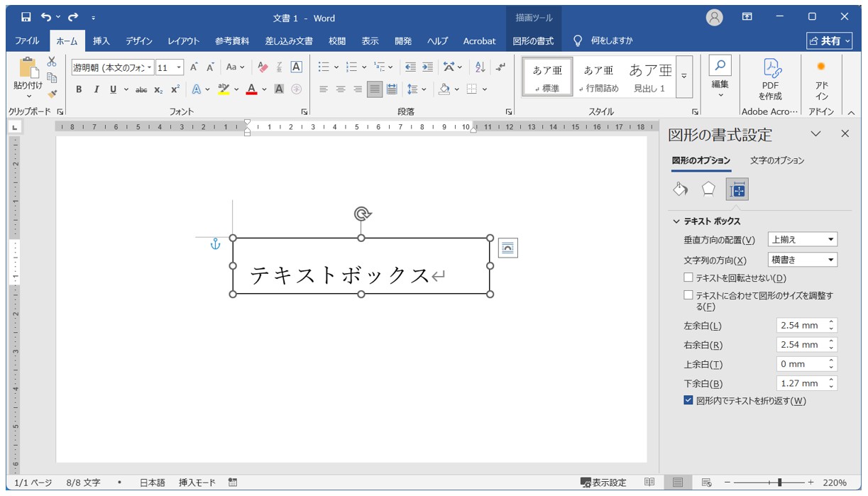The width and height of the screenshot is (868, 496).
Task: Apply superscript formatting
Action: (175, 89)
